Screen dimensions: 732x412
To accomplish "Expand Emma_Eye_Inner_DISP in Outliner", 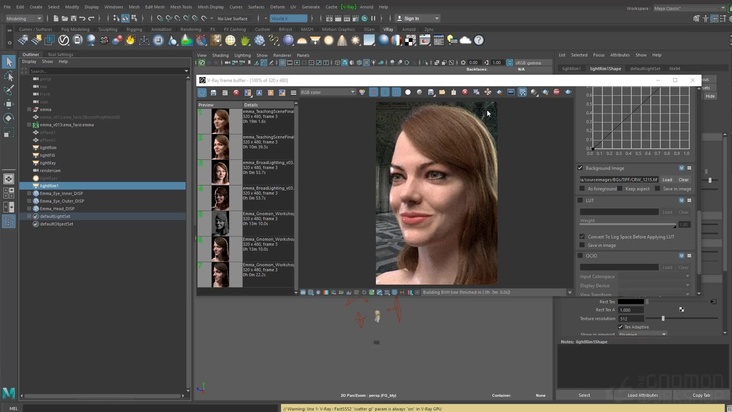I will point(29,193).
